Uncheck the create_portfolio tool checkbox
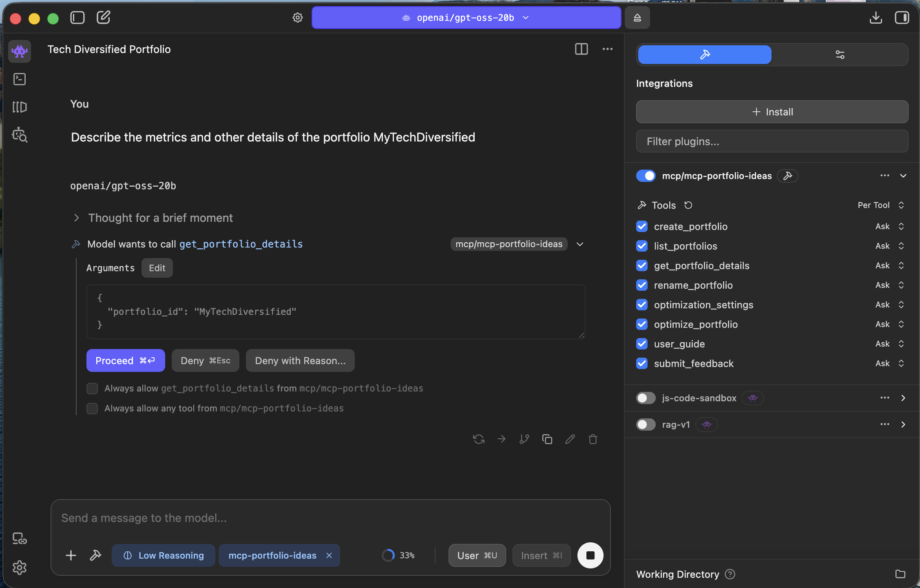The width and height of the screenshot is (920, 588). click(642, 226)
